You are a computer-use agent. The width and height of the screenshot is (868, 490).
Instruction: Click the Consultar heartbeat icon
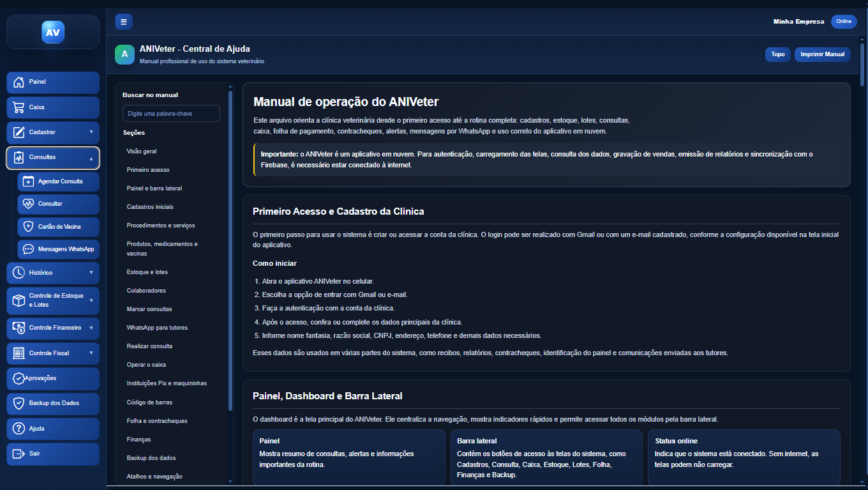[x=28, y=204]
